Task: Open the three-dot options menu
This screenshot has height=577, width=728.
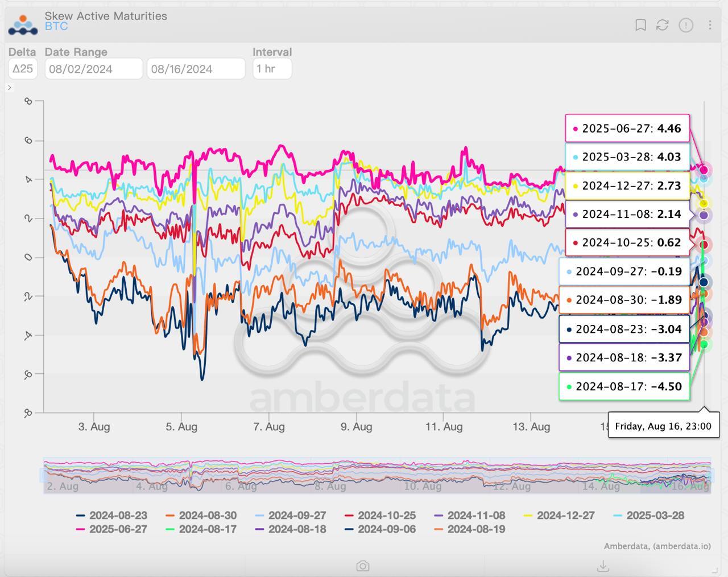Action: (710, 25)
